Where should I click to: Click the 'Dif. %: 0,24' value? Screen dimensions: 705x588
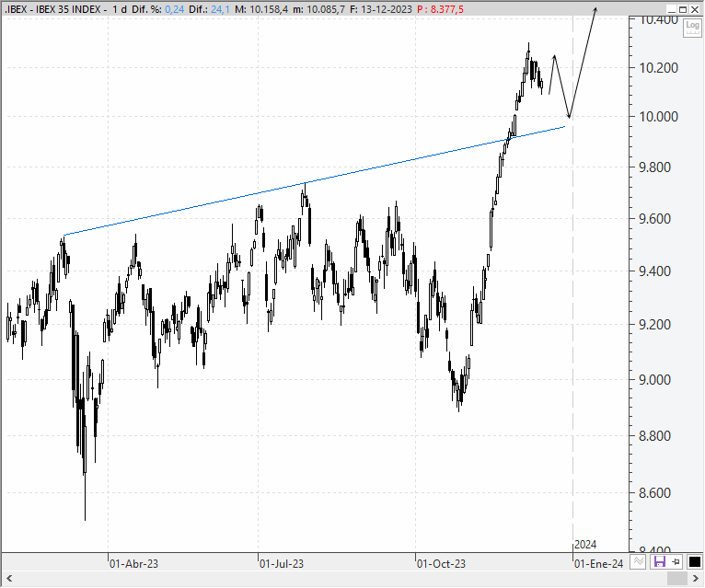[x=157, y=9]
